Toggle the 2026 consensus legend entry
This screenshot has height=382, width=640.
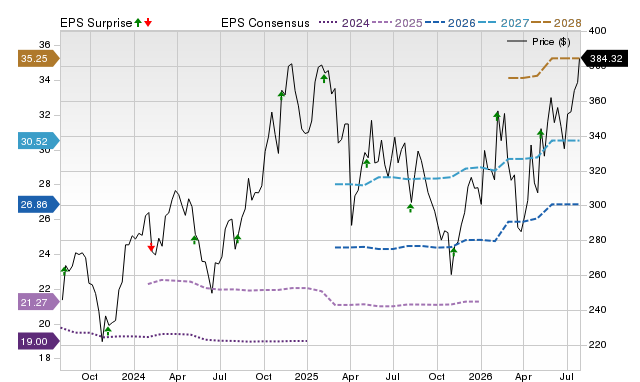(x=450, y=23)
